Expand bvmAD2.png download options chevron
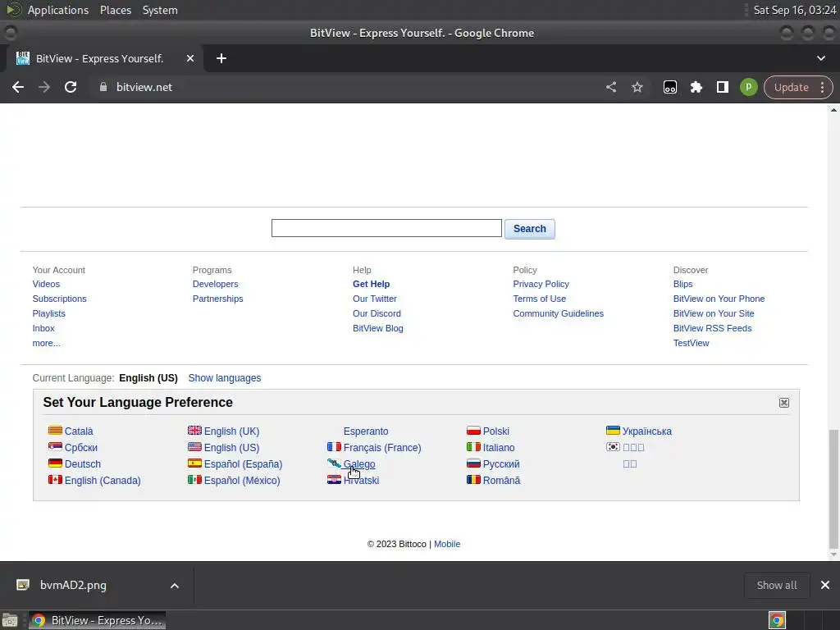This screenshot has height=630, width=840. (x=175, y=586)
